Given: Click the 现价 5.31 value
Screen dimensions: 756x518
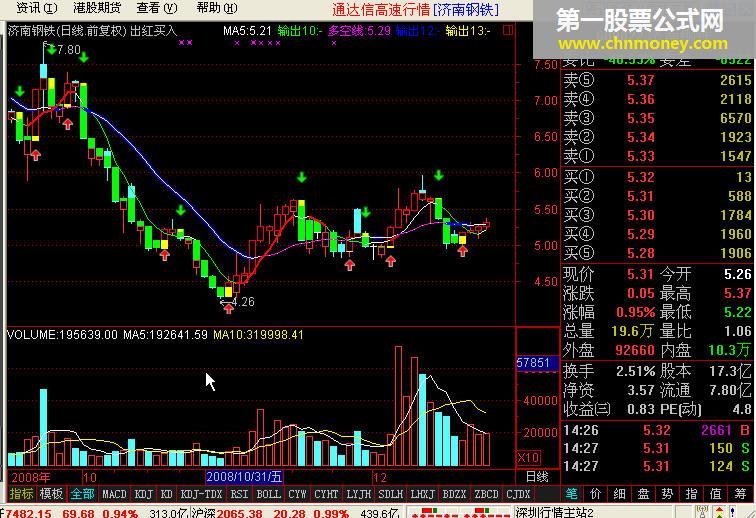Looking at the screenshot, I should 640,274.
